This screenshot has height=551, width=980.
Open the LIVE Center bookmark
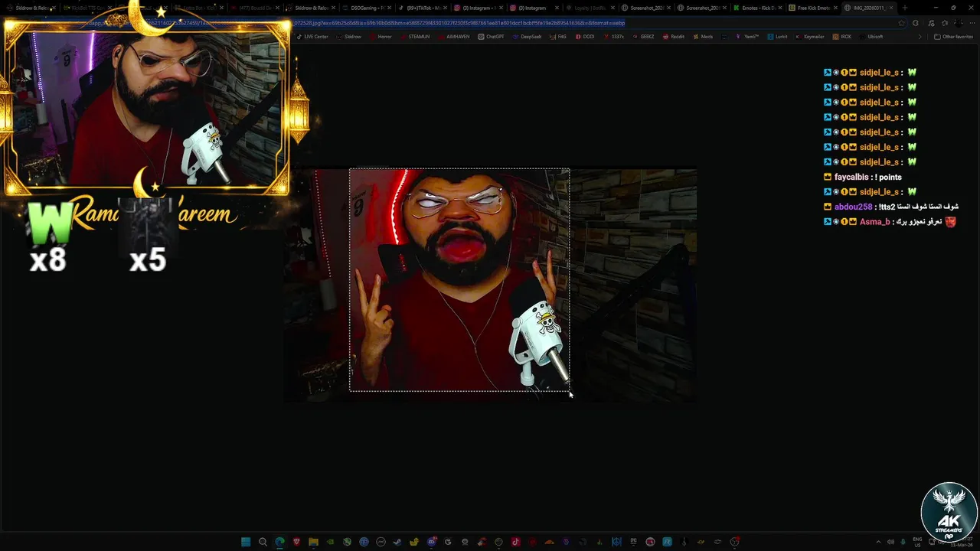(312, 37)
